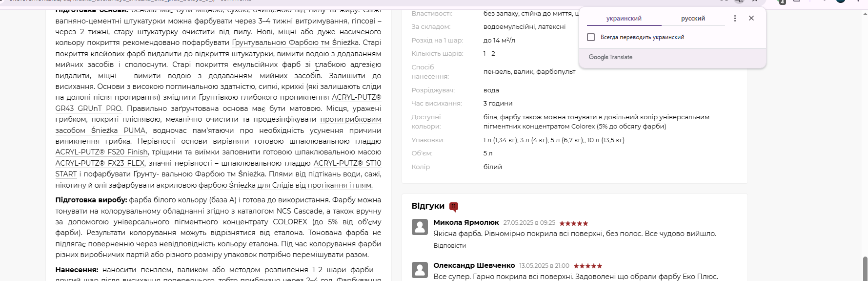This screenshot has width=868, height=281.
Task: Click the vertical scrollbar thumb
Action: [865, 268]
